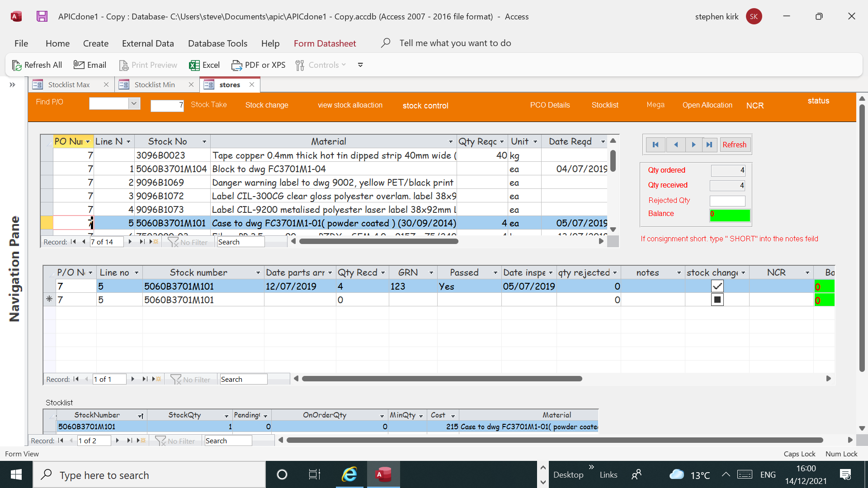
Task: Click next record button in PO subform navigator
Action: coord(130,242)
